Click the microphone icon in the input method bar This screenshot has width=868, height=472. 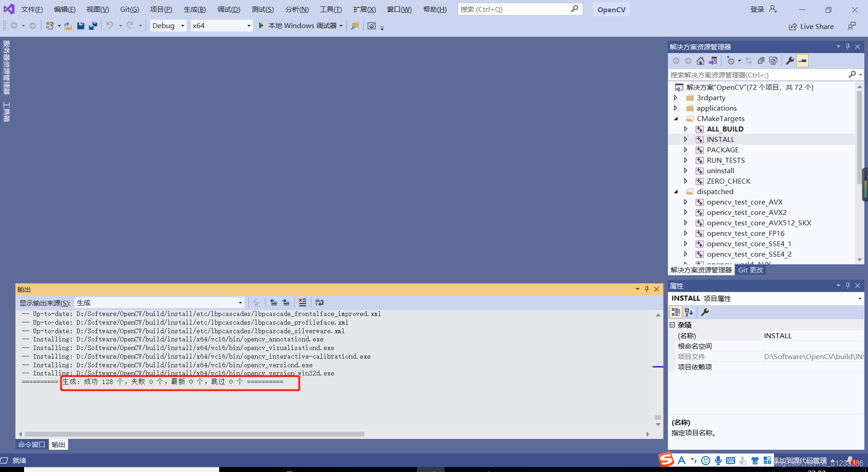718,461
